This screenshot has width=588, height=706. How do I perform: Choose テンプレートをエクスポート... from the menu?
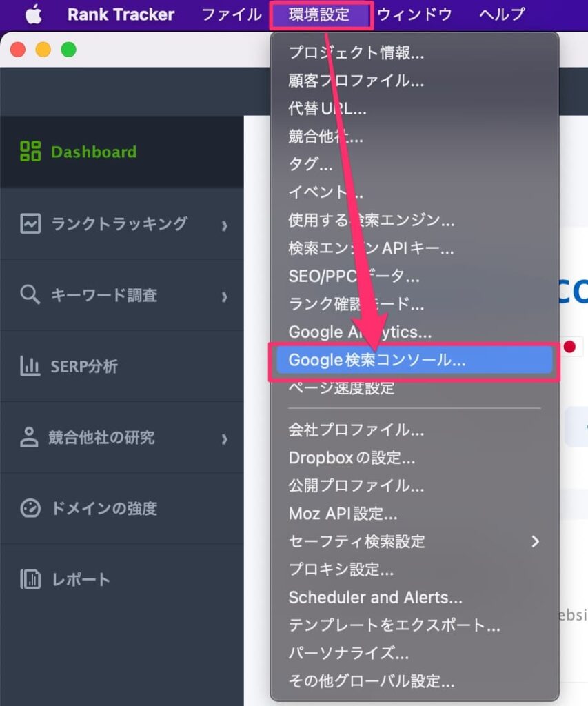[414, 625]
